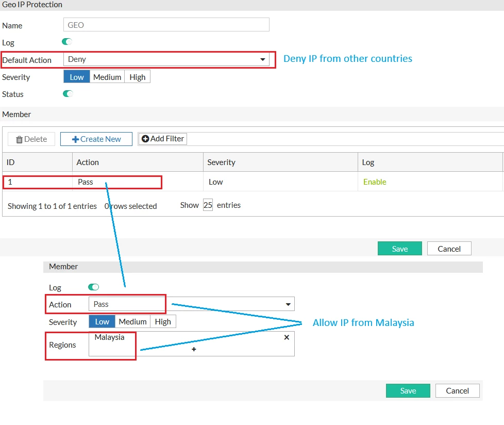The width and height of the screenshot is (504, 425).
Task: Click Malaysia in the Regions box
Action: (109, 337)
